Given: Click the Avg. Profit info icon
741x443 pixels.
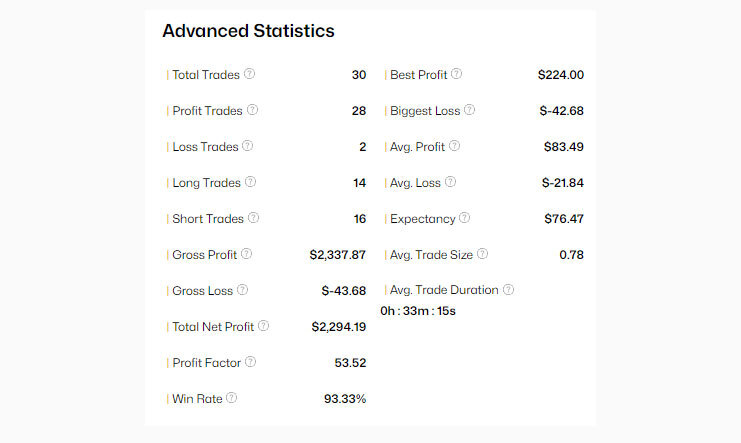Looking at the screenshot, I should [455, 146].
